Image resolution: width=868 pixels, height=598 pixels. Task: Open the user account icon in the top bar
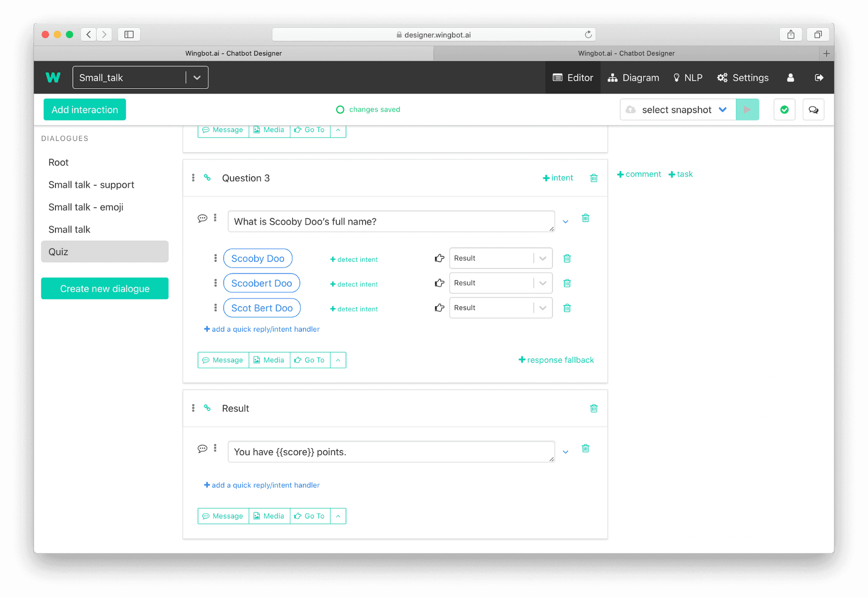[x=790, y=77]
